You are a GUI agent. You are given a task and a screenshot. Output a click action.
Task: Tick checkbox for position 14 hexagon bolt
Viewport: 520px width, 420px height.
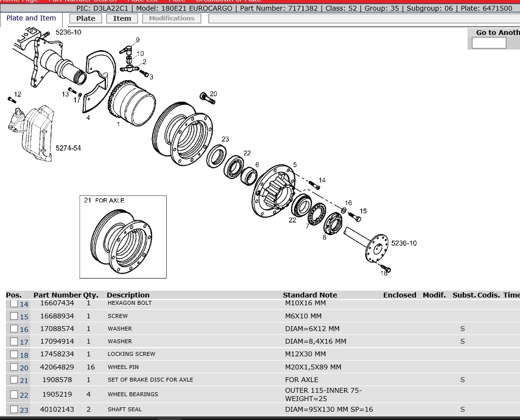pos(14,303)
